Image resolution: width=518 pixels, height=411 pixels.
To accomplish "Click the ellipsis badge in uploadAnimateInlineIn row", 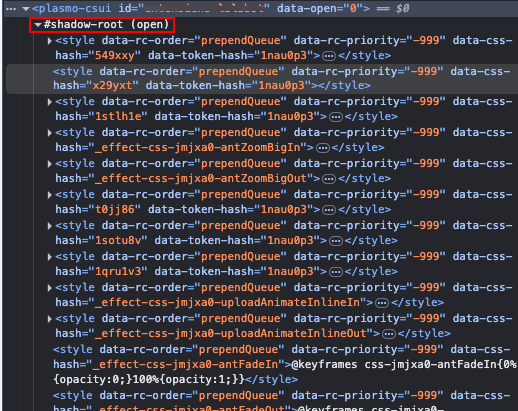I will pyautogui.click(x=382, y=303).
